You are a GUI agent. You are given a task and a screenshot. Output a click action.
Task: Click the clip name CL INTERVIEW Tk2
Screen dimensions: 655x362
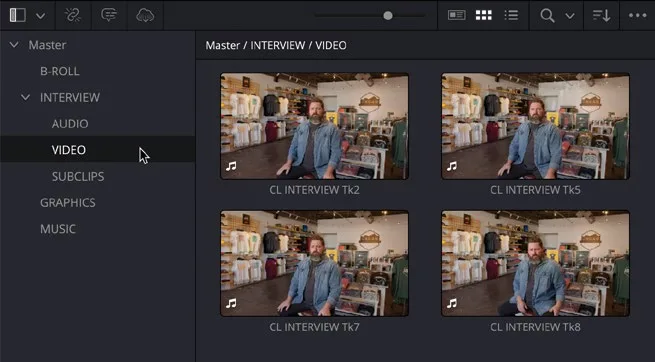pyautogui.click(x=314, y=190)
